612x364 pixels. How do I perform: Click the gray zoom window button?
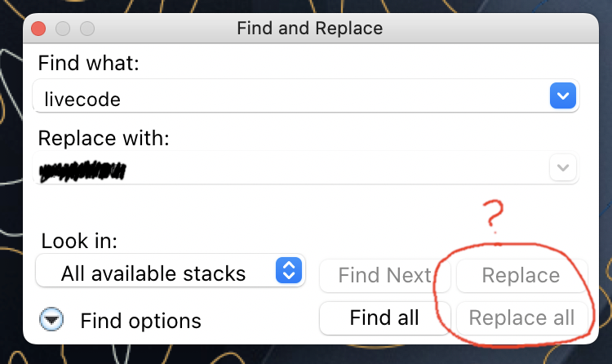pos(86,29)
